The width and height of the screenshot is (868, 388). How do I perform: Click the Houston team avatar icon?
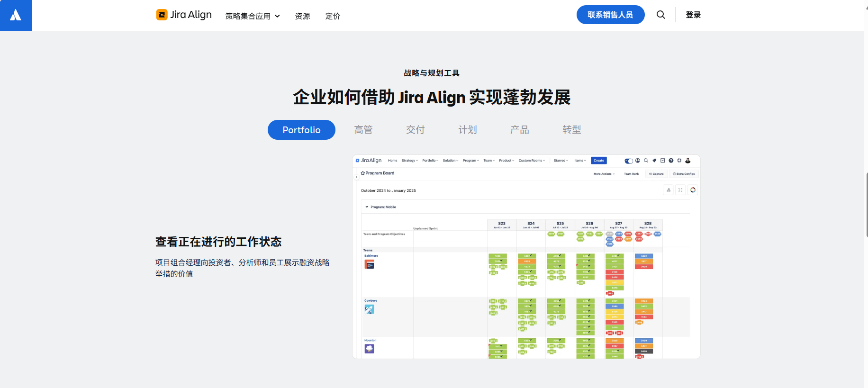tap(369, 349)
